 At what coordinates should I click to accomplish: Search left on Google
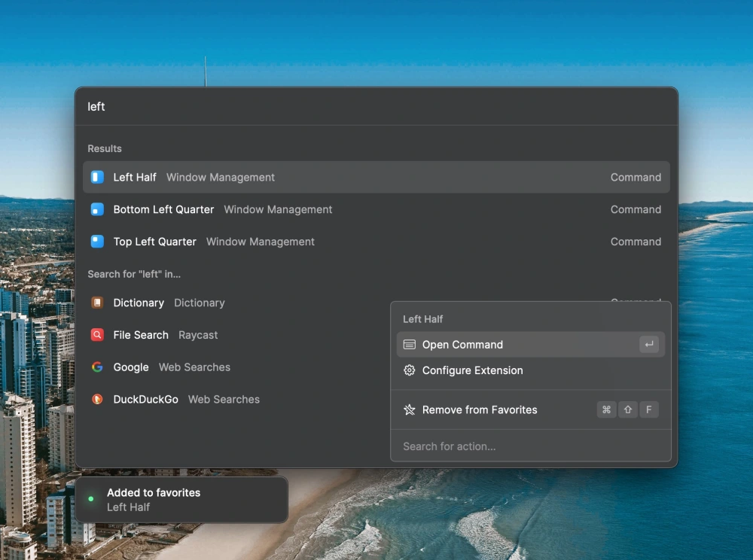pyautogui.click(x=235, y=367)
